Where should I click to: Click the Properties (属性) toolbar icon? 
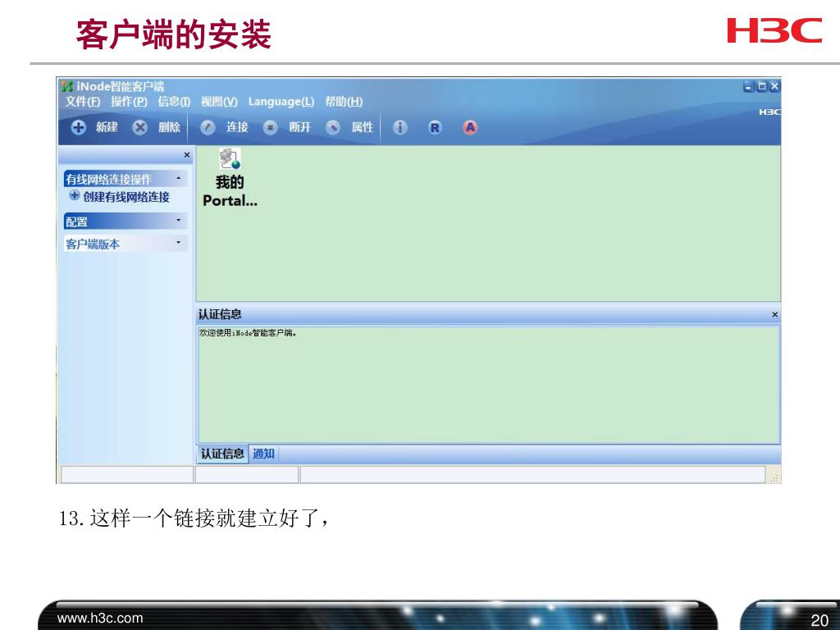[333, 127]
